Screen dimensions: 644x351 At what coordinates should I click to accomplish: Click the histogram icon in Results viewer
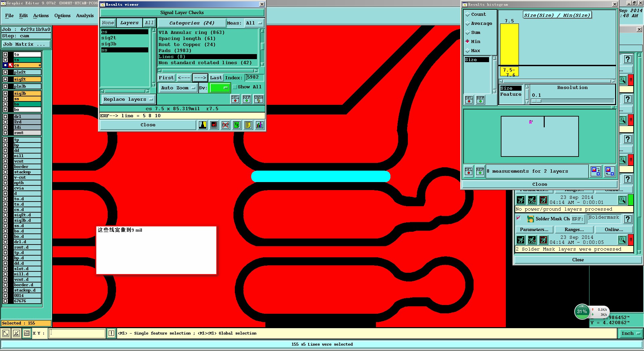click(260, 125)
